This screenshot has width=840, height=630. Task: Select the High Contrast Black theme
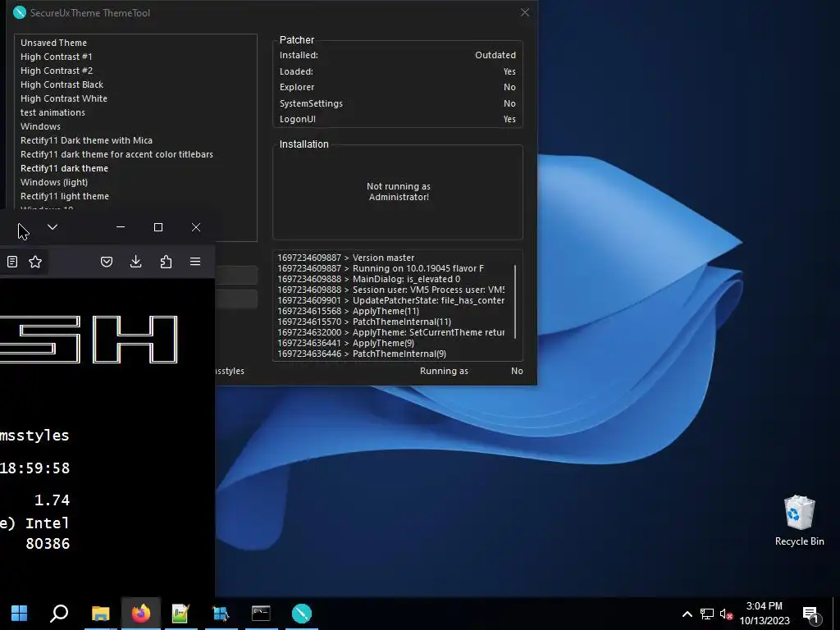coord(62,84)
